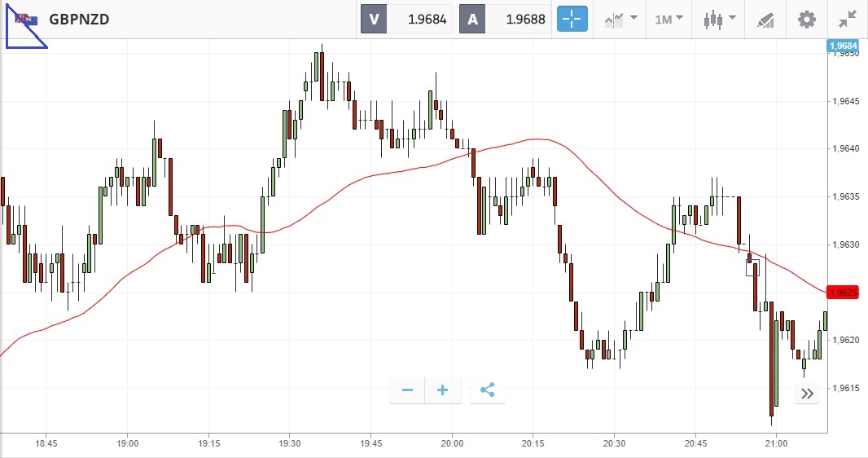Click the blue 1.9684 current price label
Viewport: 868px width, 458px height.
(843, 46)
